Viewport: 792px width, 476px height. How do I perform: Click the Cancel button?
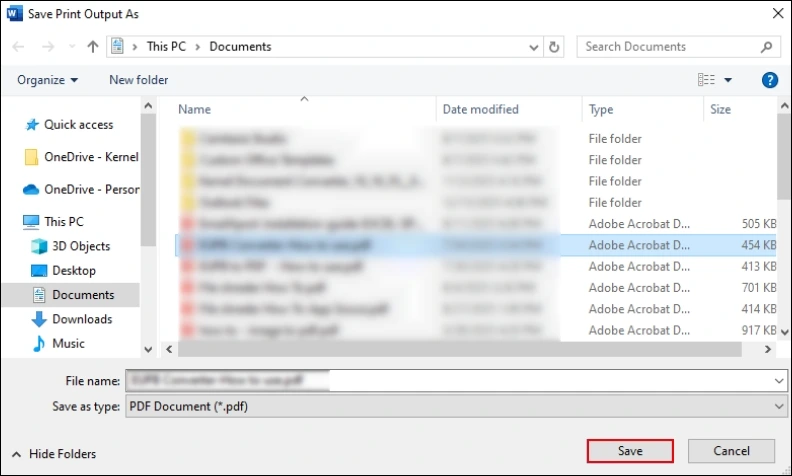click(731, 451)
